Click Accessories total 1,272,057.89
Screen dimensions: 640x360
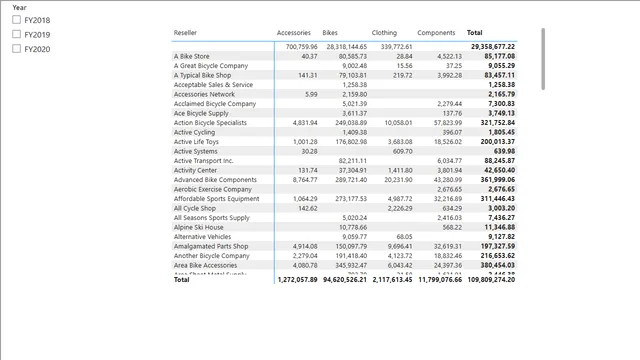coord(297,280)
